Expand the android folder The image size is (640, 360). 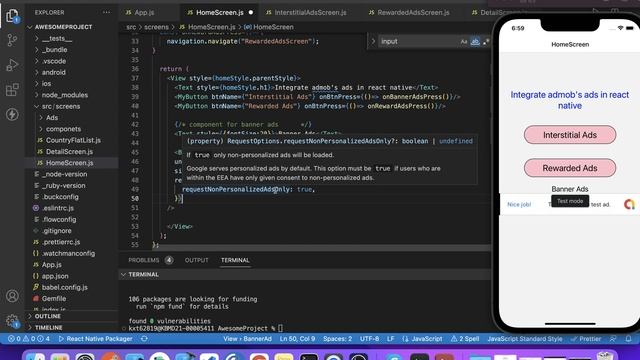(x=53, y=72)
